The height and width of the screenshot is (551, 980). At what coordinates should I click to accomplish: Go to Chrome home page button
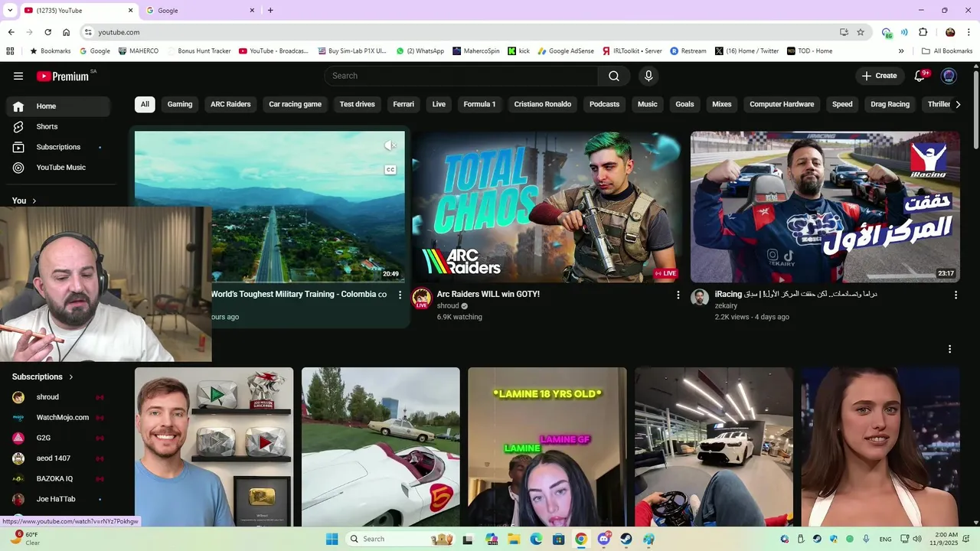(67, 32)
